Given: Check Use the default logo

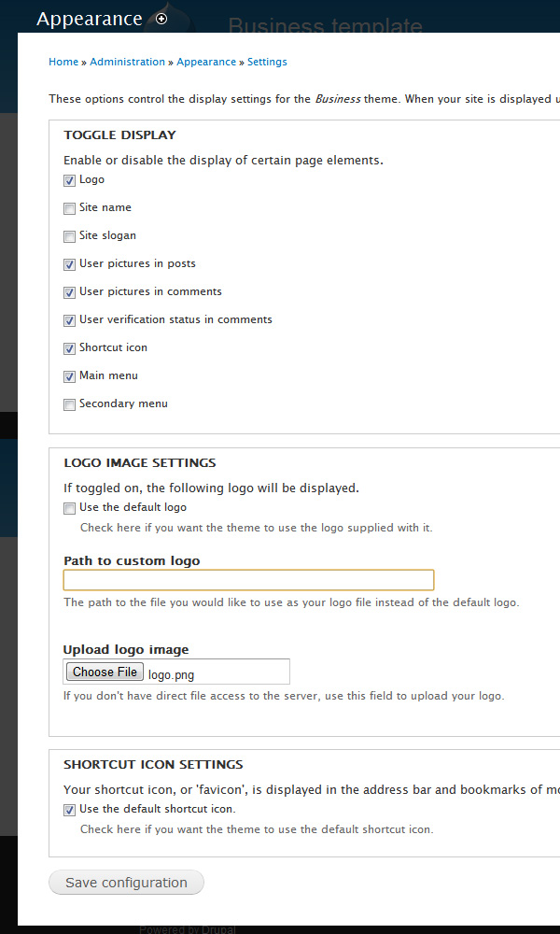Looking at the screenshot, I should coord(70,508).
